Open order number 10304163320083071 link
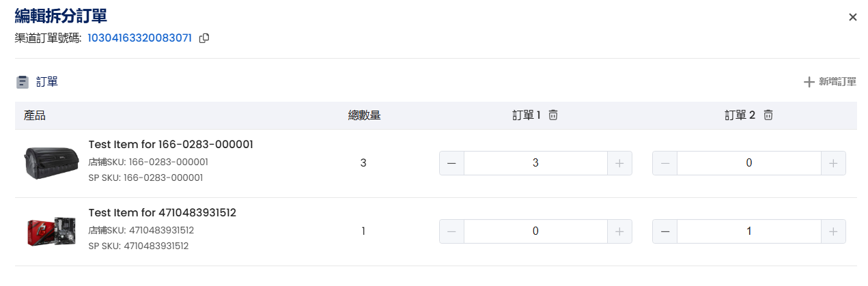868x286 pixels. click(139, 38)
